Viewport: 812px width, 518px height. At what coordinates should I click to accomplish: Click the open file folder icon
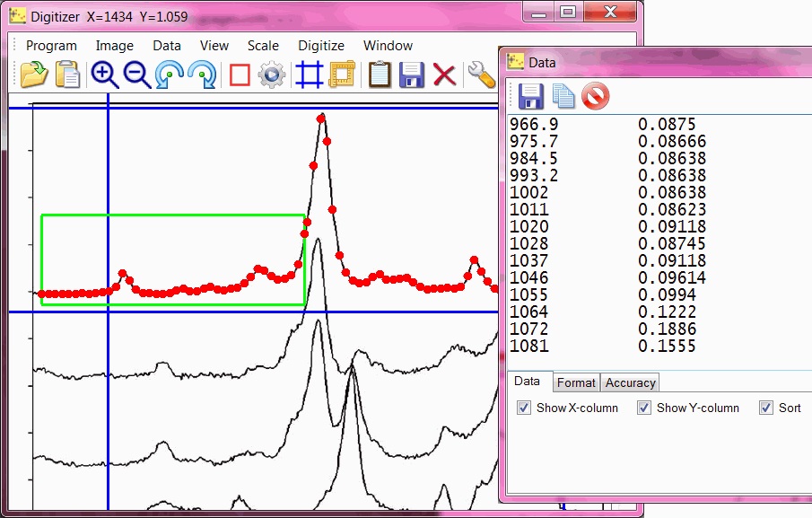pyautogui.click(x=34, y=75)
